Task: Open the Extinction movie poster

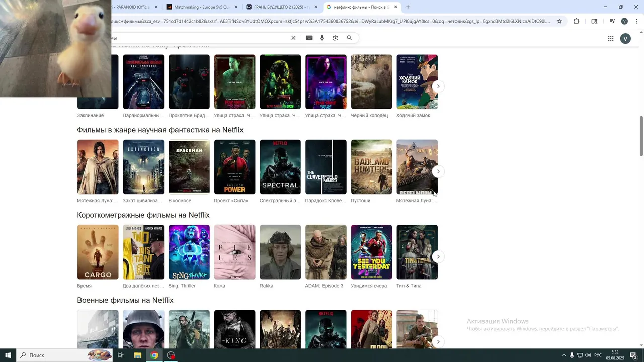Action: 143,167
